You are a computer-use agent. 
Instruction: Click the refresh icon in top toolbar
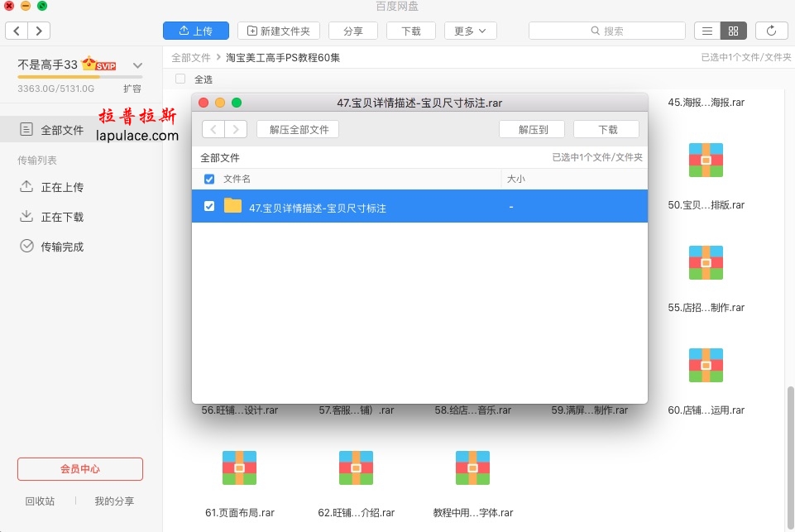coord(771,31)
